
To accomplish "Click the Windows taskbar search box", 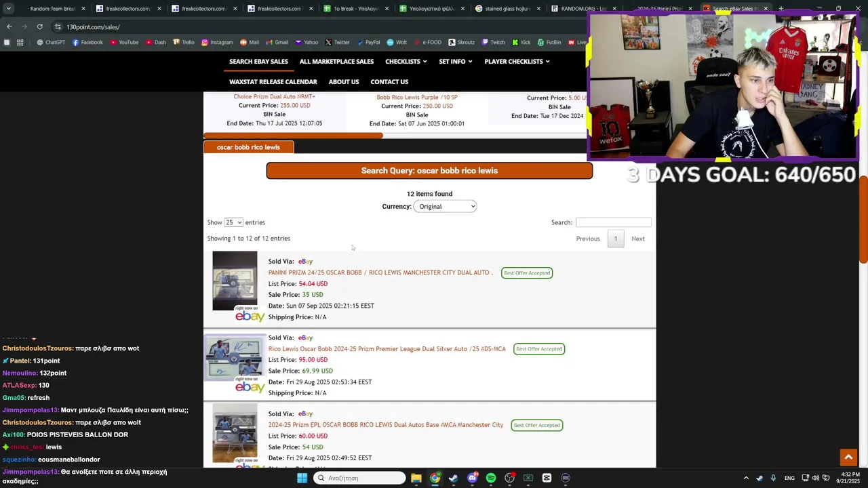I will coord(359,478).
